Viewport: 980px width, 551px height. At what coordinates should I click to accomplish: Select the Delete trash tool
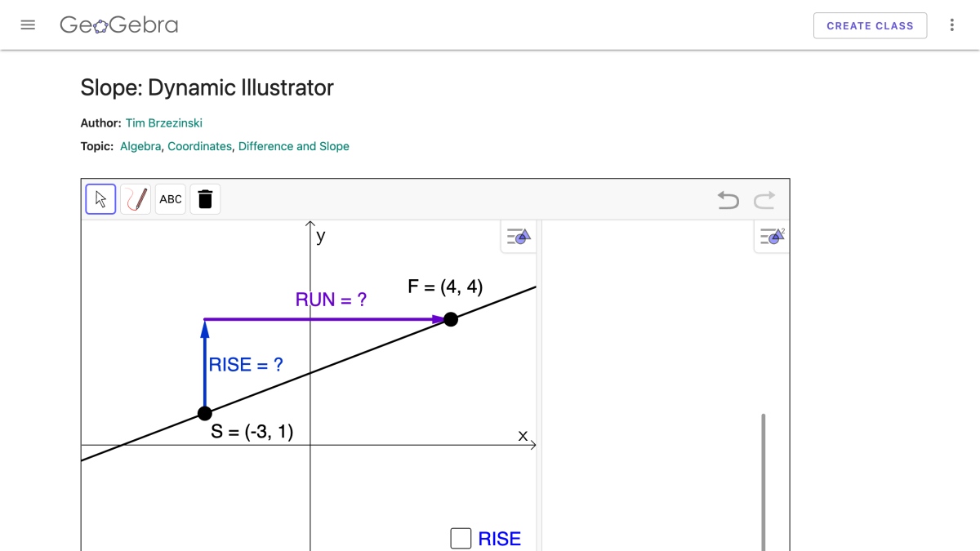pyautogui.click(x=205, y=198)
